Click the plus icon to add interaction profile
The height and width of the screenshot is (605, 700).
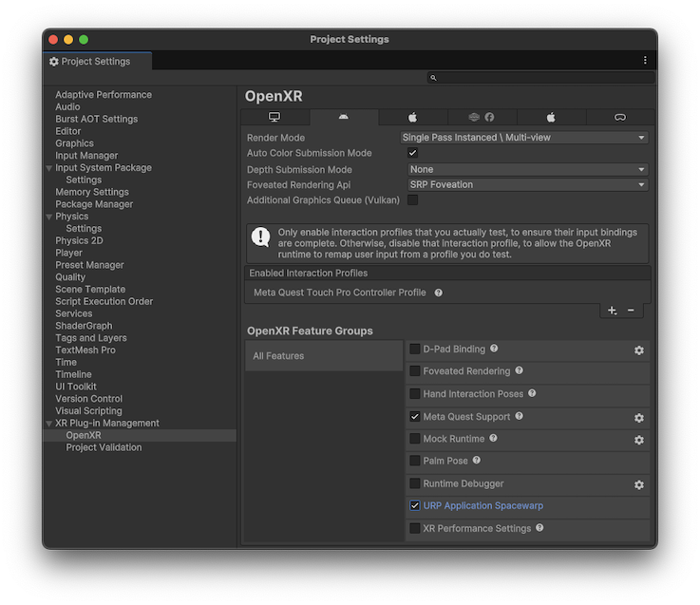tap(612, 311)
